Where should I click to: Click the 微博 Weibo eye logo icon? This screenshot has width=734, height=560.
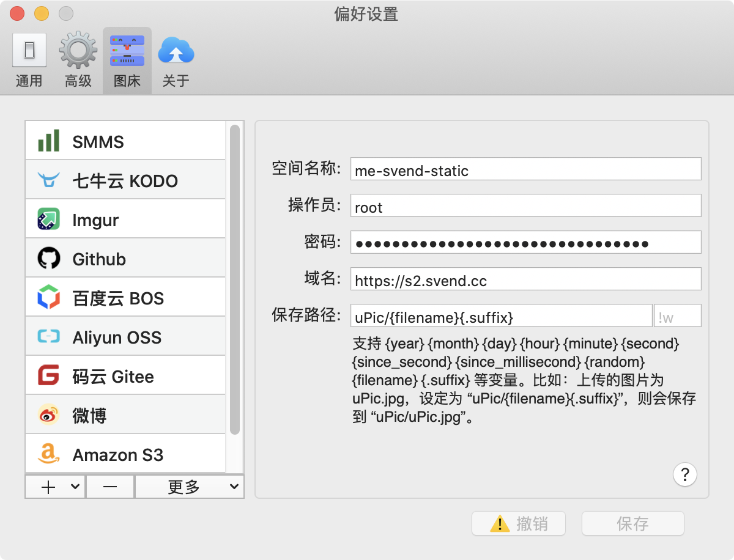click(49, 415)
